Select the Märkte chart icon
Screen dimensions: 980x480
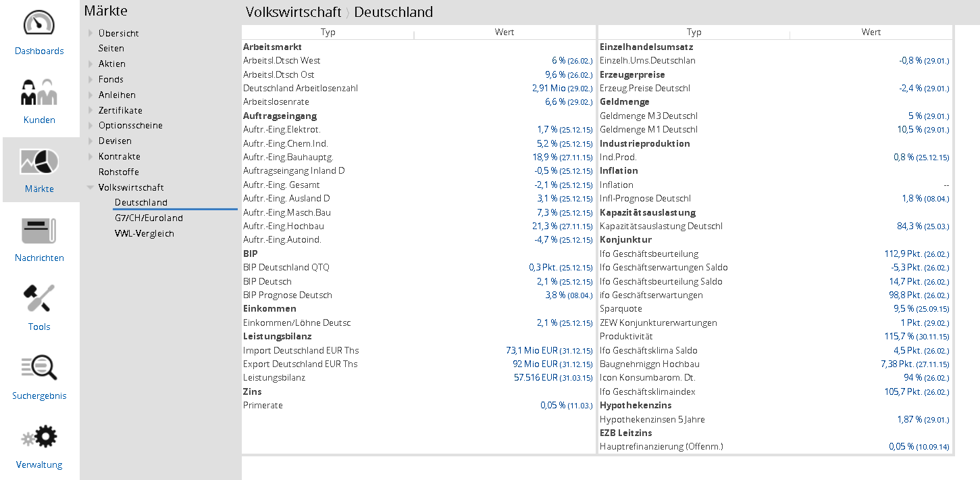[x=39, y=162]
